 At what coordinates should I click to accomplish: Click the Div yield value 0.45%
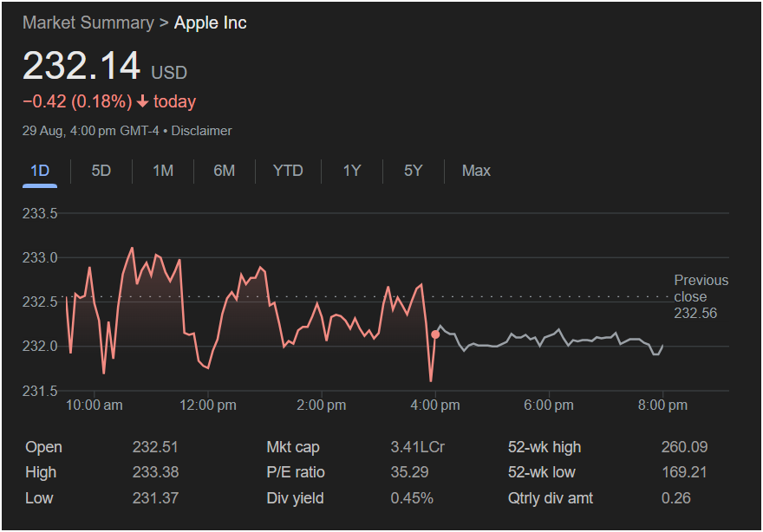412,498
